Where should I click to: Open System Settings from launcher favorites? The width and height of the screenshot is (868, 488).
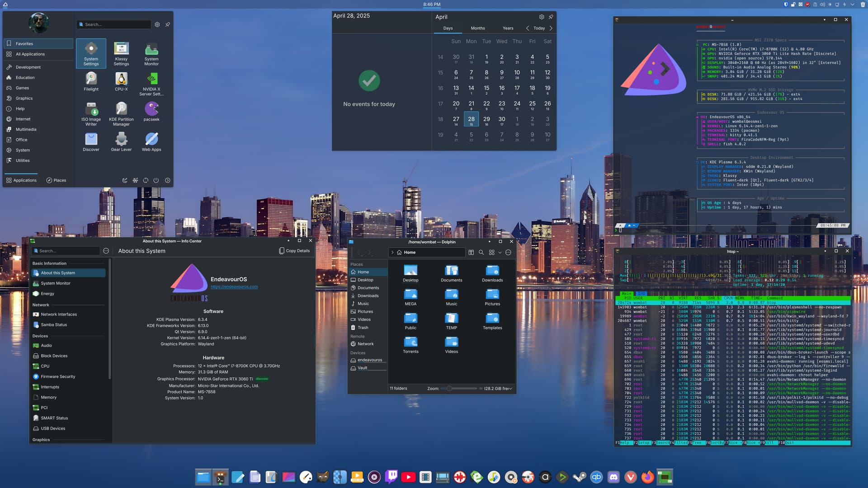(91, 53)
